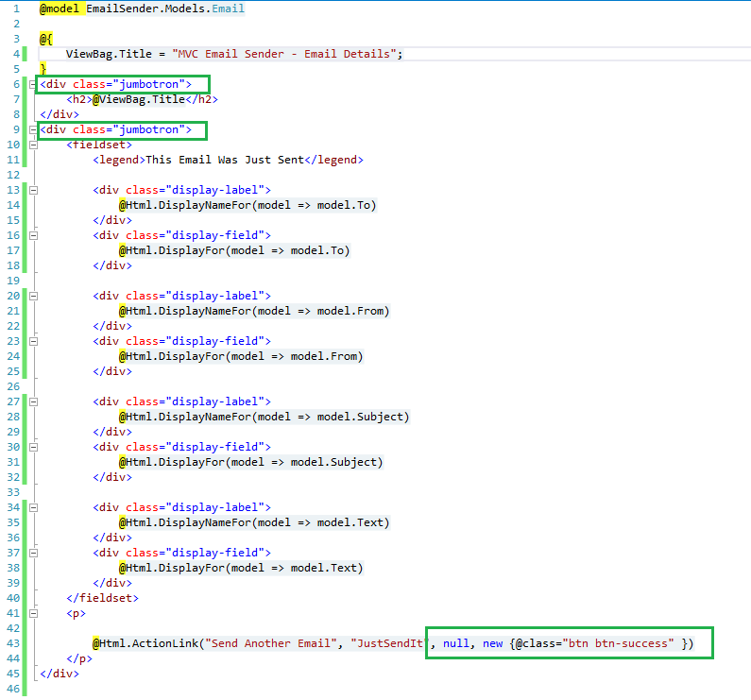Image resolution: width=751 pixels, height=700 pixels.
Task: Click the null argument in ActionLink
Action: [x=456, y=643]
